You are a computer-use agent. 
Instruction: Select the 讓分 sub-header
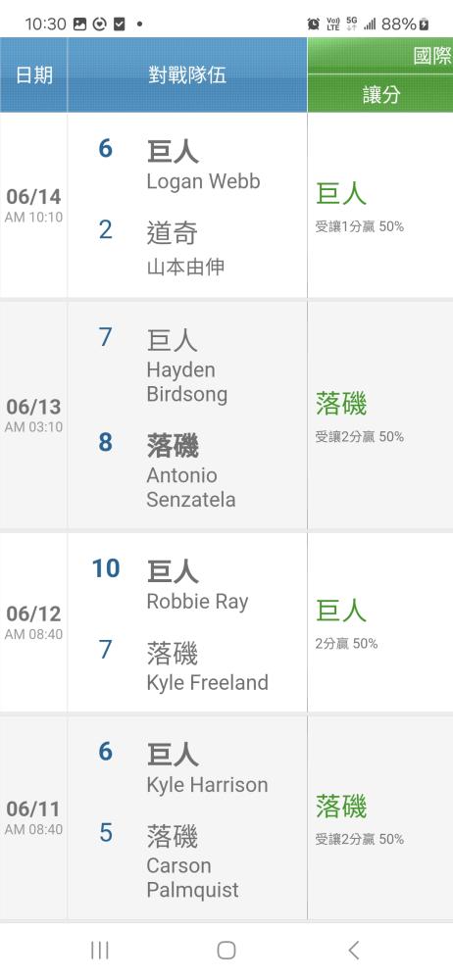pos(380,94)
